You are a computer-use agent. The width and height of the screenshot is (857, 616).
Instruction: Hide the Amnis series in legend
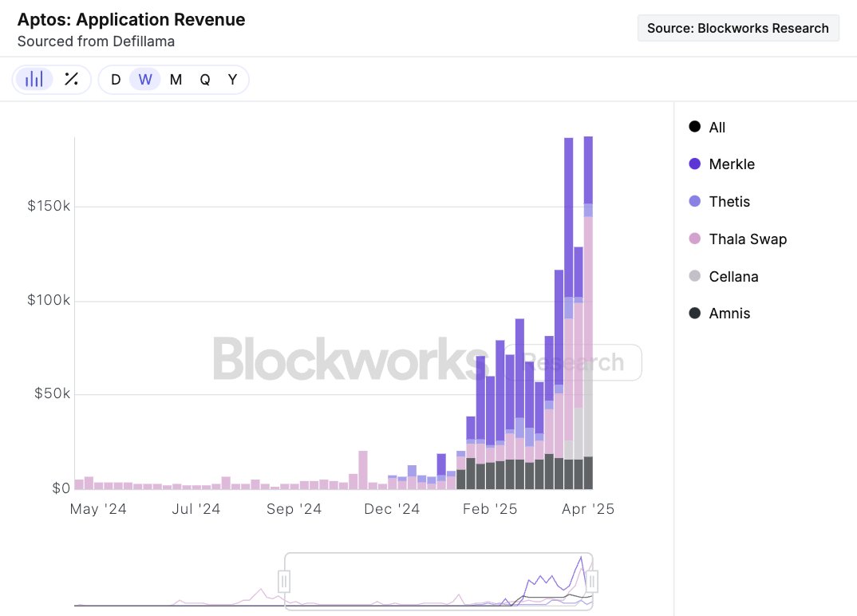pyautogui.click(x=729, y=314)
